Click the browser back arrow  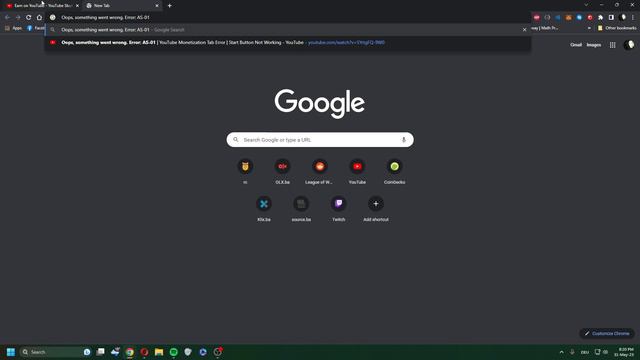(x=7, y=18)
